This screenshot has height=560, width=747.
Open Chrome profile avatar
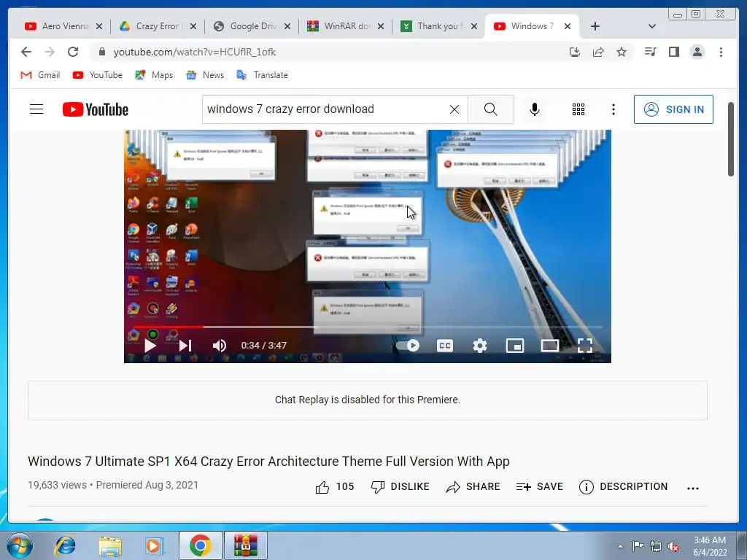pyautogui.click(x=697, y=52)
